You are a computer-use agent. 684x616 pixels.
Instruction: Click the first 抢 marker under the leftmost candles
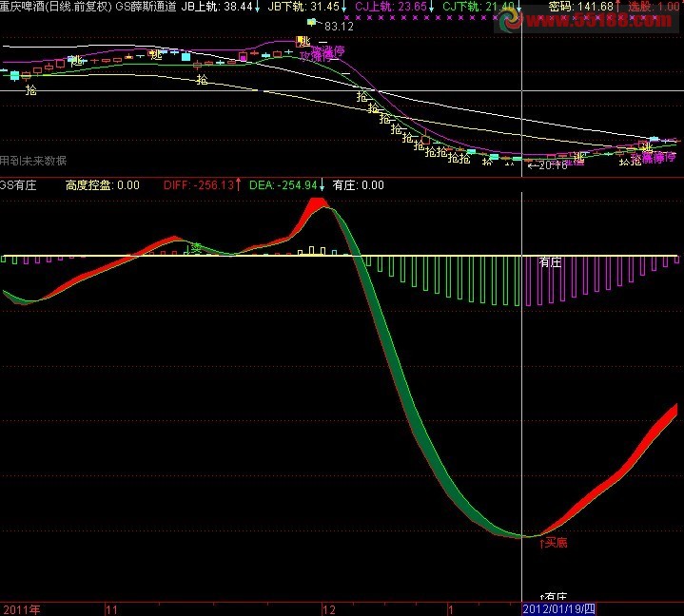tap(31, 90)
